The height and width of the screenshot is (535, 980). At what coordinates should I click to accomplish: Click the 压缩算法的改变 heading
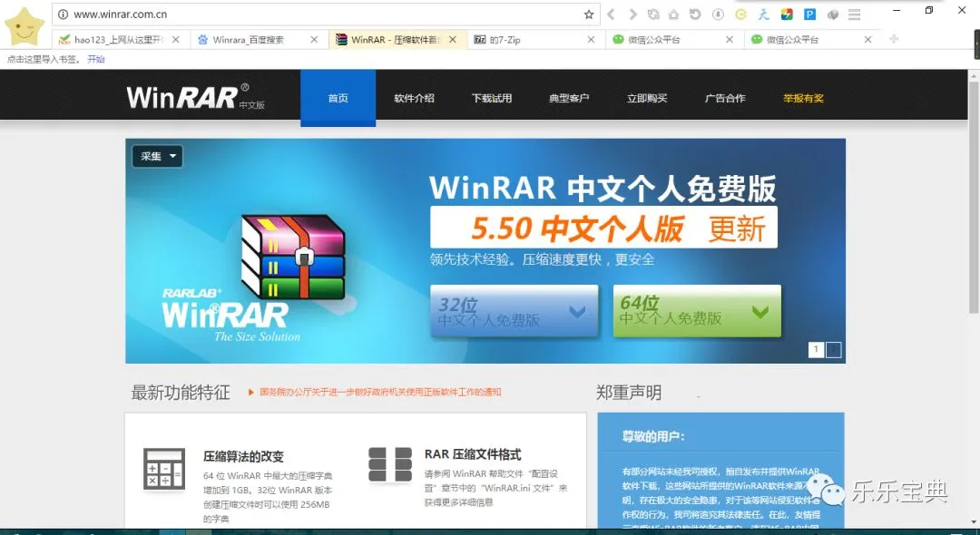(x=244, y=456)
